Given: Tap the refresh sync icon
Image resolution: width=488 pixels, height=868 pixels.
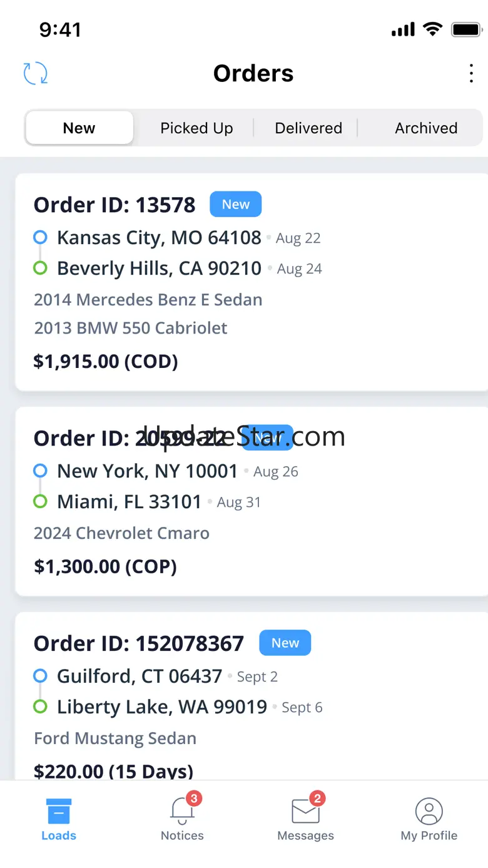Looking at the screenshot, I should point(36,73).
